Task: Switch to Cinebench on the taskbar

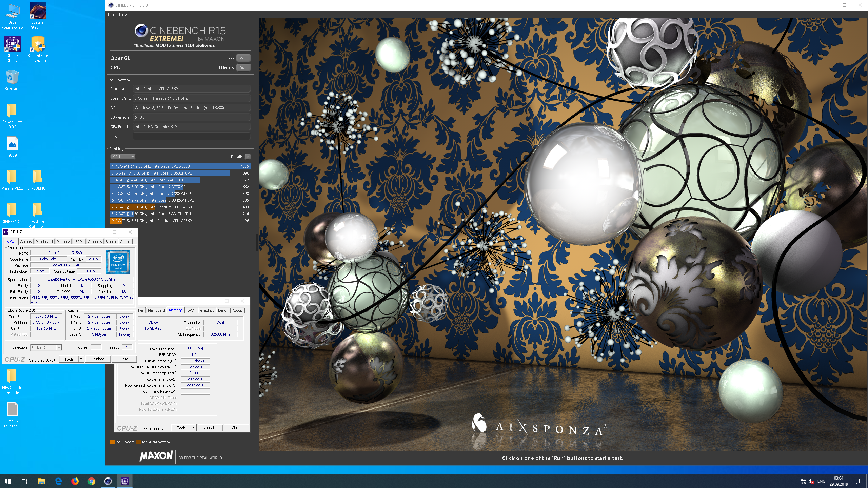Action: (x=108, y=481)
